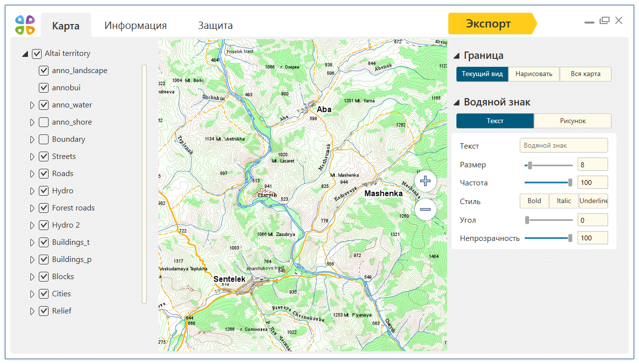Viewport: 639px width, 364px height.
Task: Uncheck the Altai territory checkbox
Action: (x=37, y=53)
